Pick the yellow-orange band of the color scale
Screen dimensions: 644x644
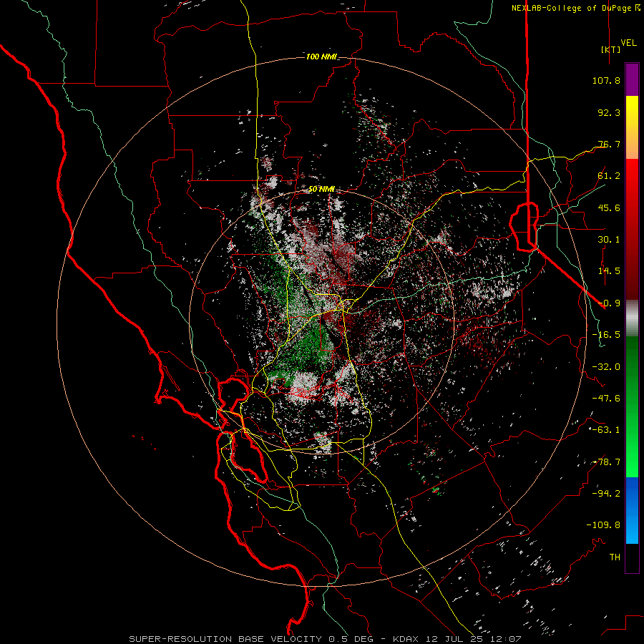[x=632, y=127]
